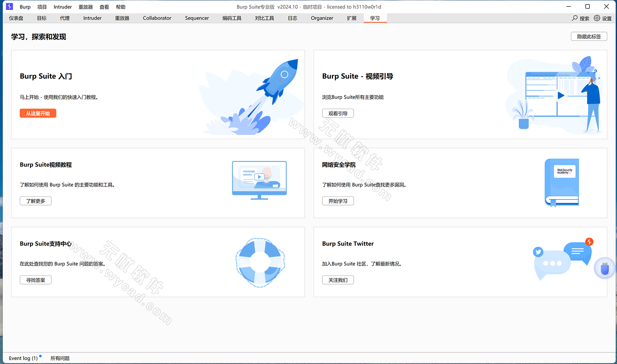This screenshot has width=617, height=364.
Task: Click the 从这里开始 button
Action: pos(38,113)
